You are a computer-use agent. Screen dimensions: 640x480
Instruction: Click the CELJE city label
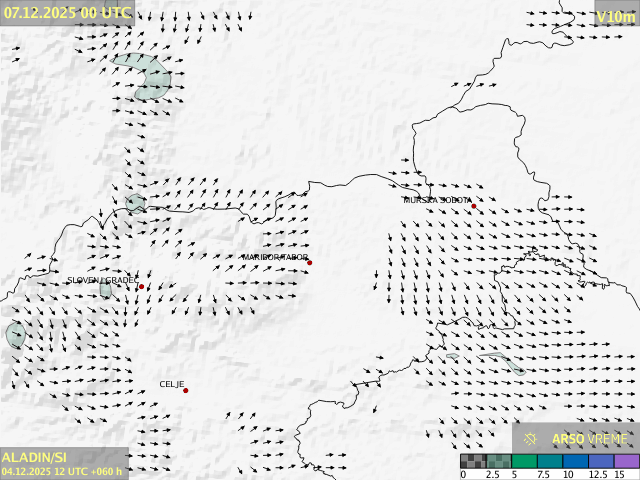[x=172, y=384]
